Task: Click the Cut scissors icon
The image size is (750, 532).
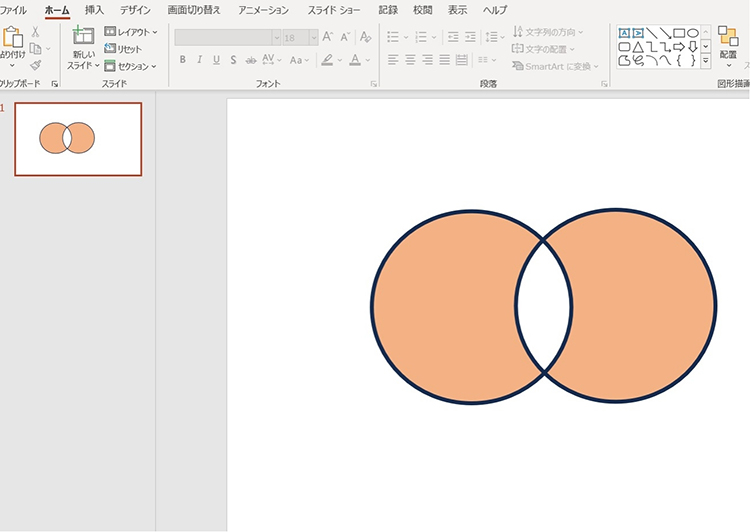Action: (x=36, y=31)
